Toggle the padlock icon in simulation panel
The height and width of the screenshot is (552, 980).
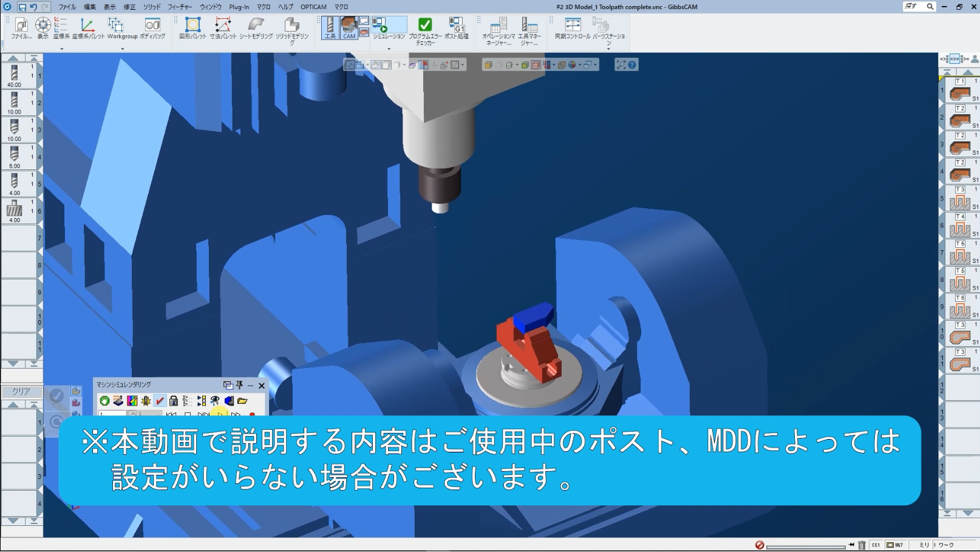pyautogui.click(x=174, y=401)
